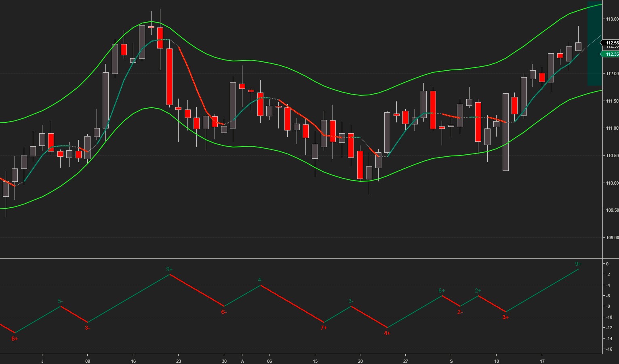Click the 0 value on indicator scale
Screen dimensions: 619x364
607,264
